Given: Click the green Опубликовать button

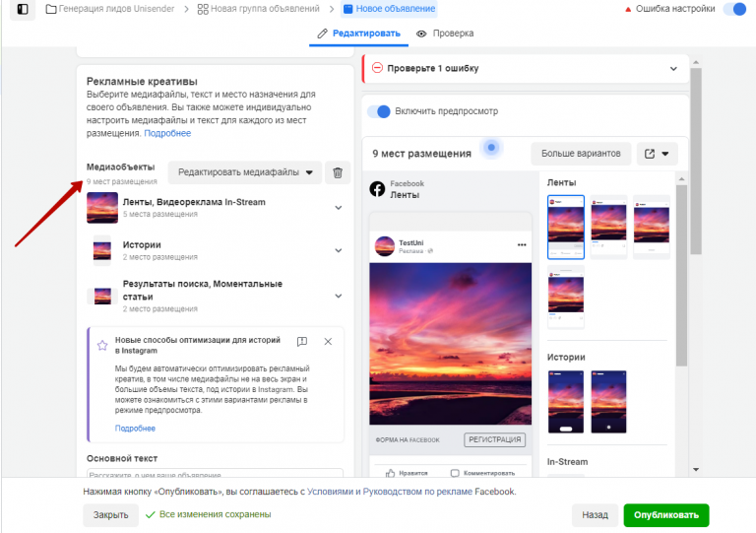Looking at the screenshot, I should point(666,515).
